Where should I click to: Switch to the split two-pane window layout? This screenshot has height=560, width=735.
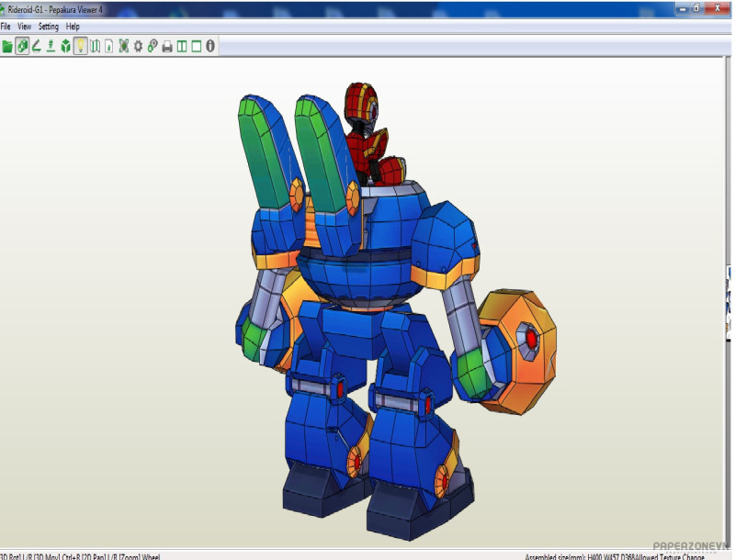tap(182, 46)
